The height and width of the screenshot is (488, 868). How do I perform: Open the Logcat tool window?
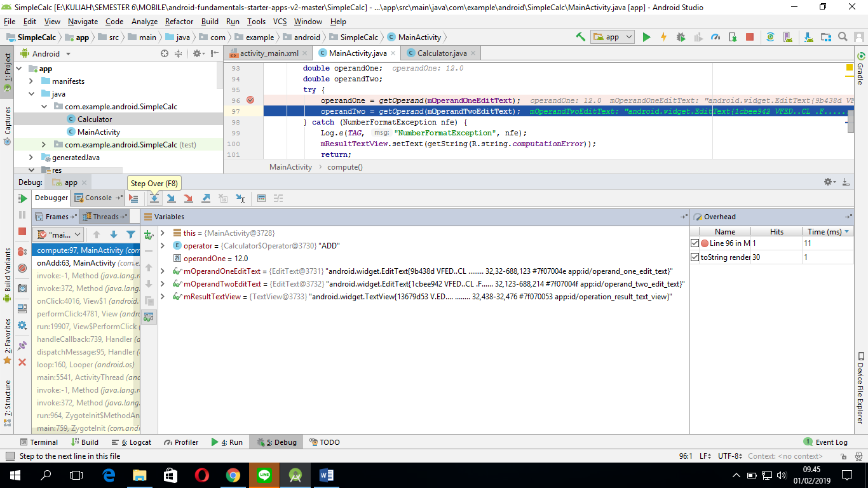click(131, 442)
